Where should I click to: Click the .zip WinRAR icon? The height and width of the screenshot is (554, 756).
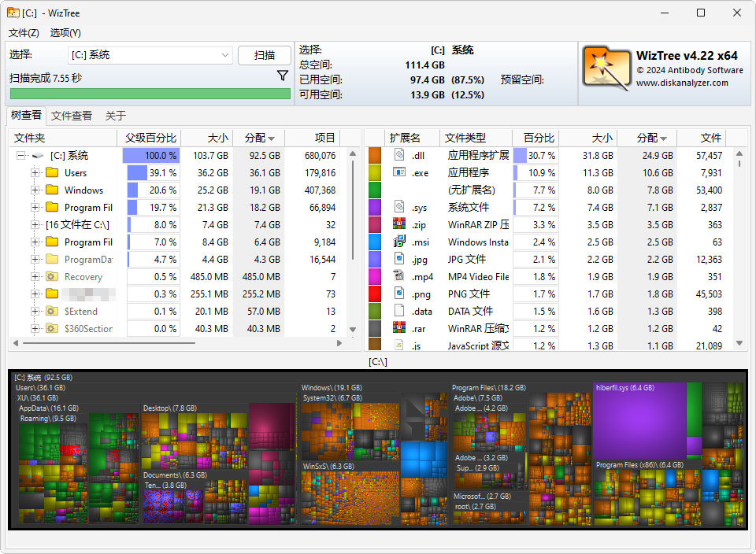point(399,223)
